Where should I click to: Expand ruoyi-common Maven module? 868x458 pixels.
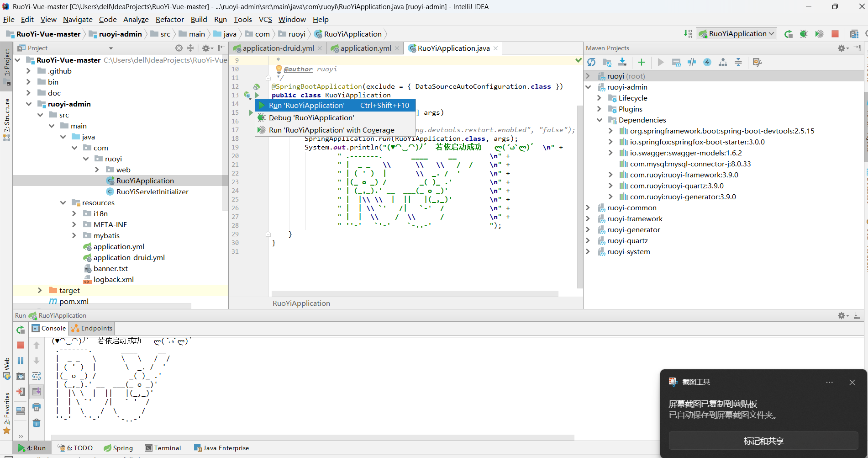tap(588, 208)
